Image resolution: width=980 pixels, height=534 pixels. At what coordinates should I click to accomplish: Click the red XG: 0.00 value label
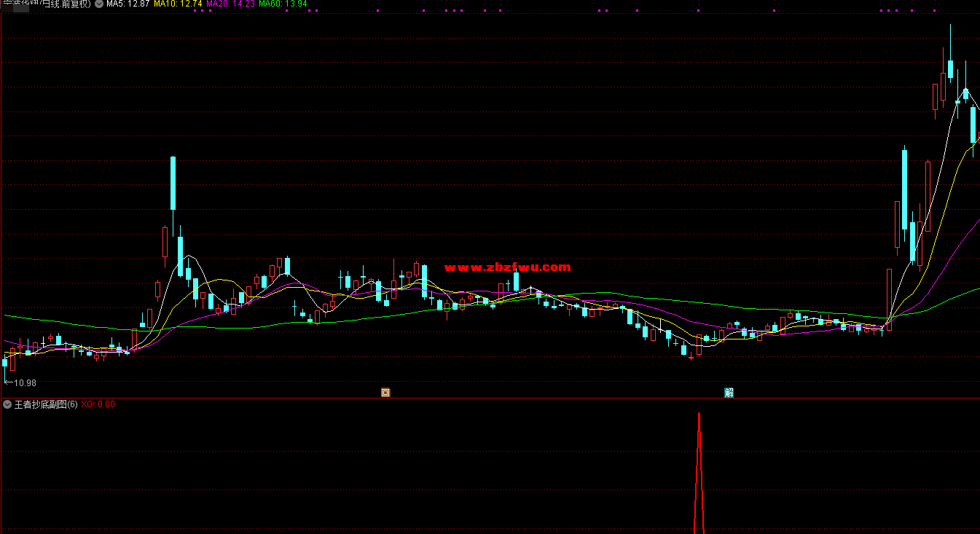coord(98,404)
